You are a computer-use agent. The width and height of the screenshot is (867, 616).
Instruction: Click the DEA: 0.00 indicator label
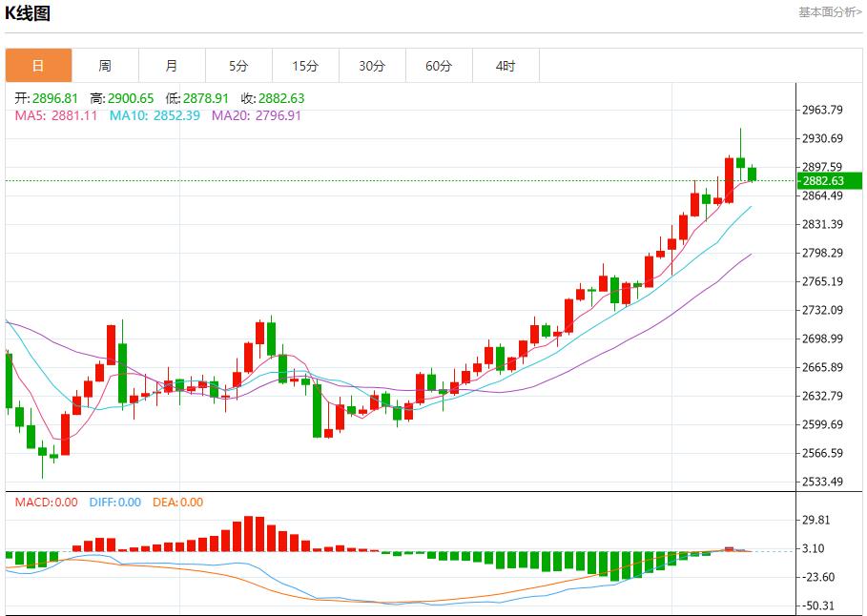tap(177, 503)
